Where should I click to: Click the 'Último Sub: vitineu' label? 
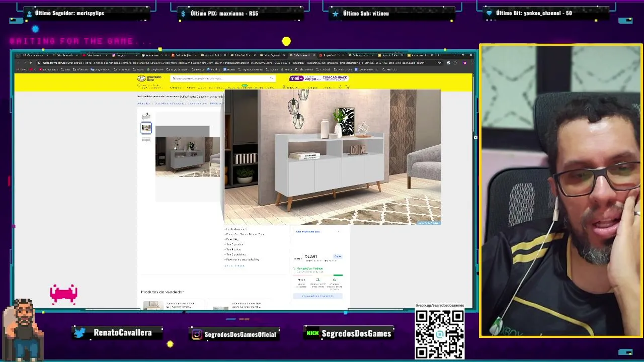point(366,13)
